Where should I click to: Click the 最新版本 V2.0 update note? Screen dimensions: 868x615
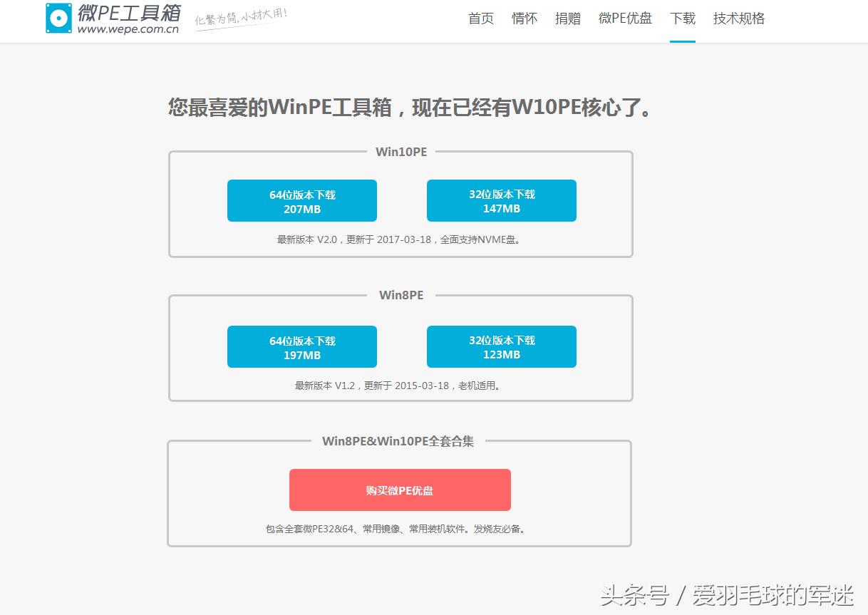401,239
